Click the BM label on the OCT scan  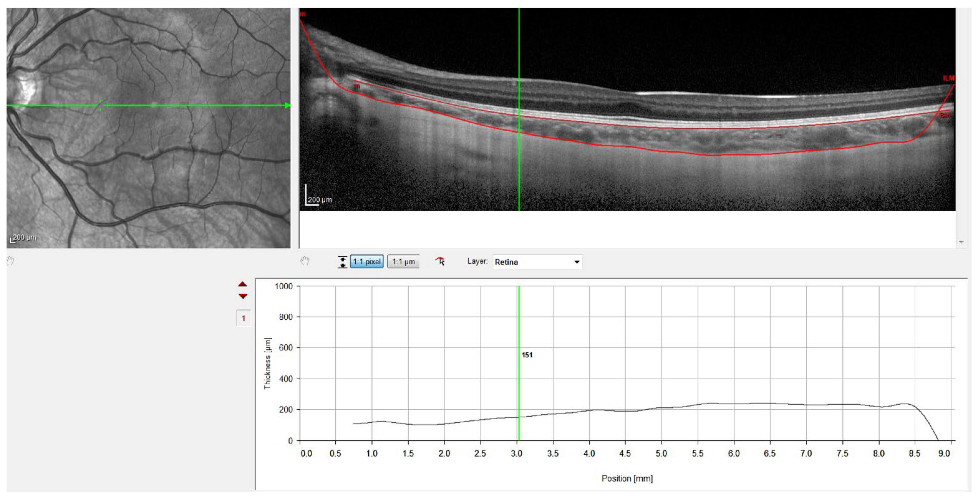tap(944, 115)
